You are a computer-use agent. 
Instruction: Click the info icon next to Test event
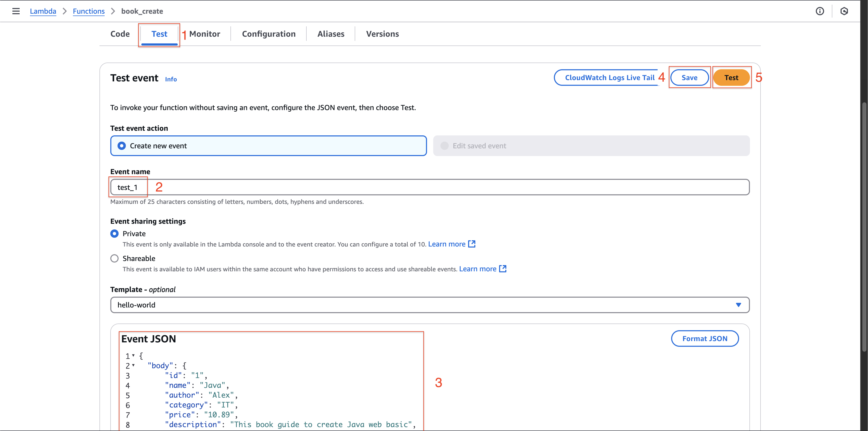[171, 78]
